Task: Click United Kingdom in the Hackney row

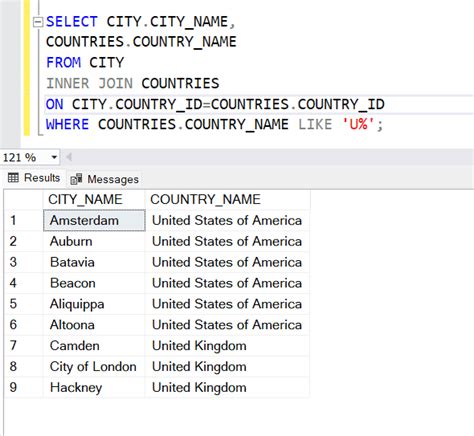Action: pos(227,387)
